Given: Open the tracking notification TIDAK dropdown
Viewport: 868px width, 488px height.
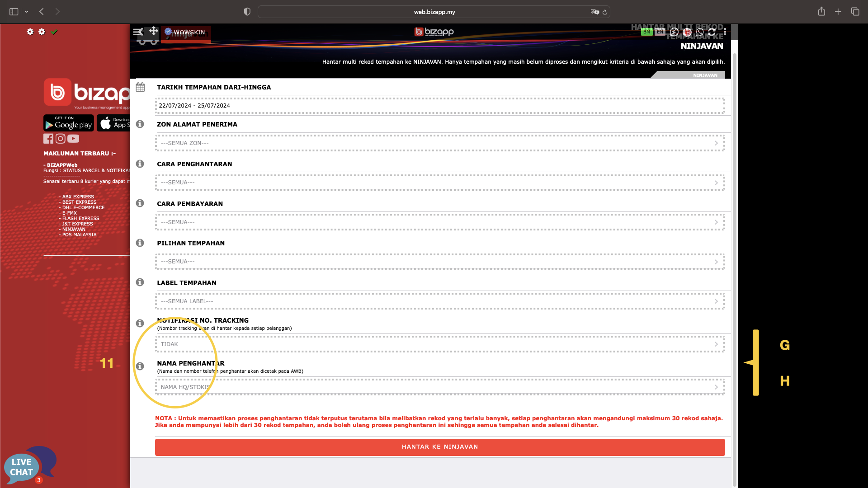Looking at the screenshot, I should (x=440, y=344).
